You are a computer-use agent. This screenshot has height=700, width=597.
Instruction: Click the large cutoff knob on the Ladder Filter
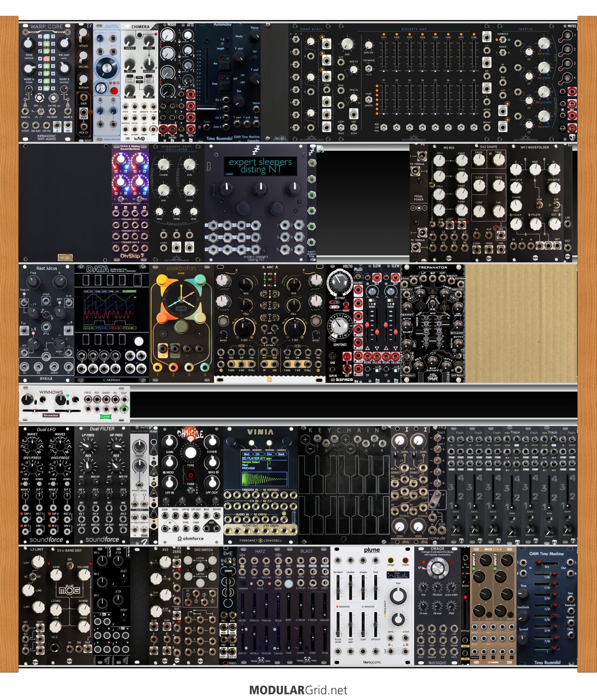tap(107, 69)
